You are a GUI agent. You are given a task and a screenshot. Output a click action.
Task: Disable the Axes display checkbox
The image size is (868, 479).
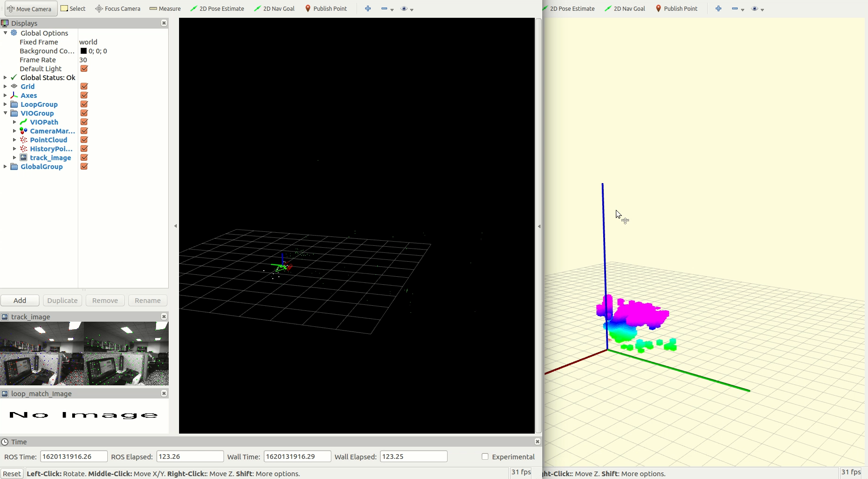(84, 95)
